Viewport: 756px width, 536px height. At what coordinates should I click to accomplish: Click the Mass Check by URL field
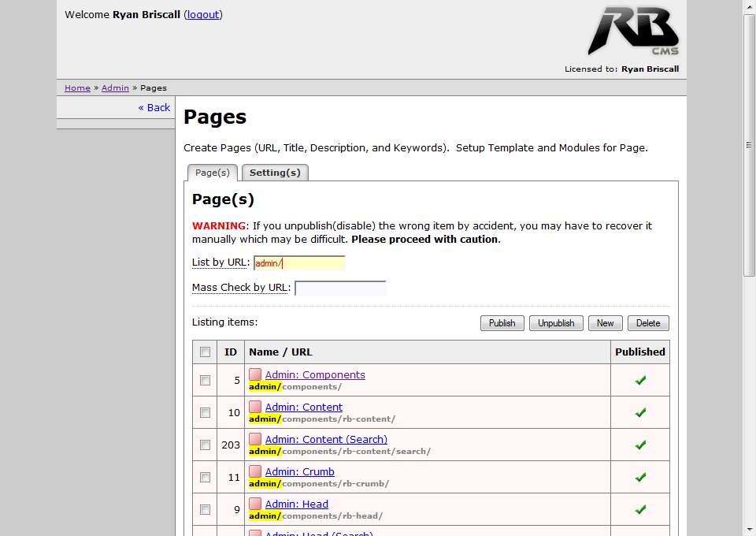pos(340,288)
